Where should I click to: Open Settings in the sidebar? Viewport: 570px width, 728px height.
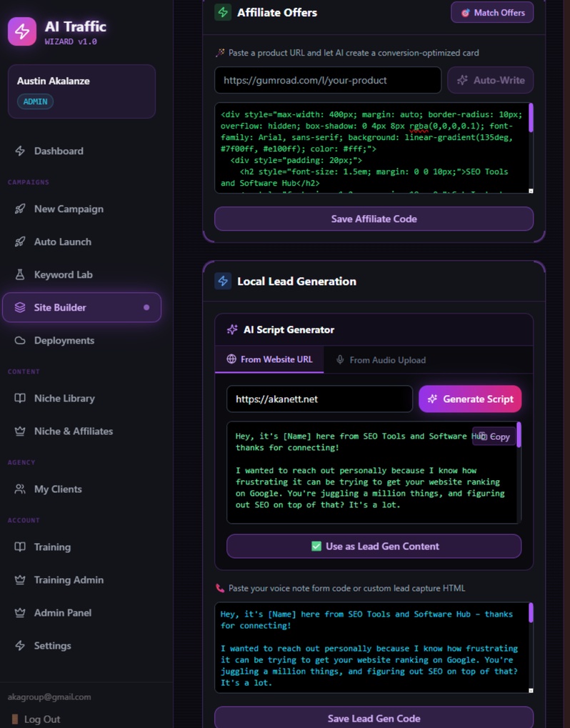coord(81,646)
